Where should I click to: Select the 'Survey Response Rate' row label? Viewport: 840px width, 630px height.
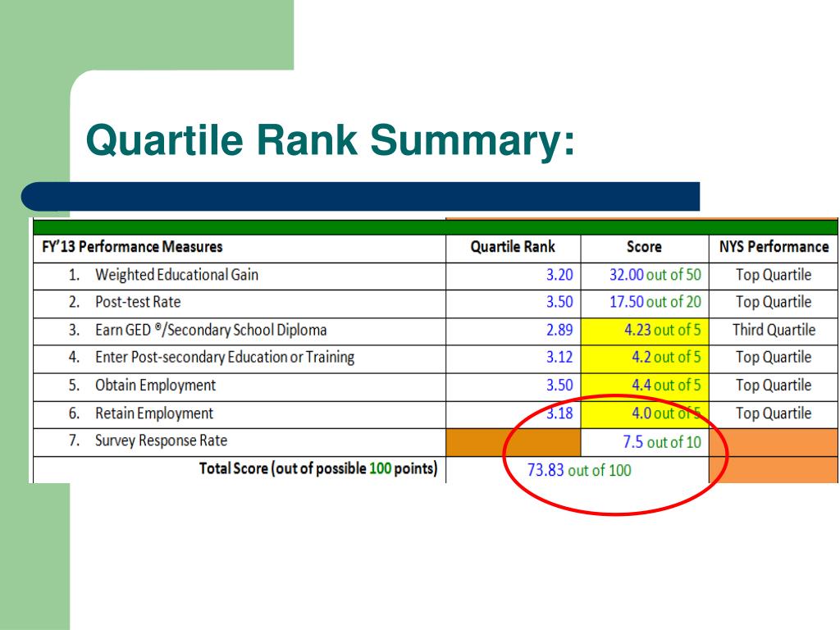pos(161,441)
